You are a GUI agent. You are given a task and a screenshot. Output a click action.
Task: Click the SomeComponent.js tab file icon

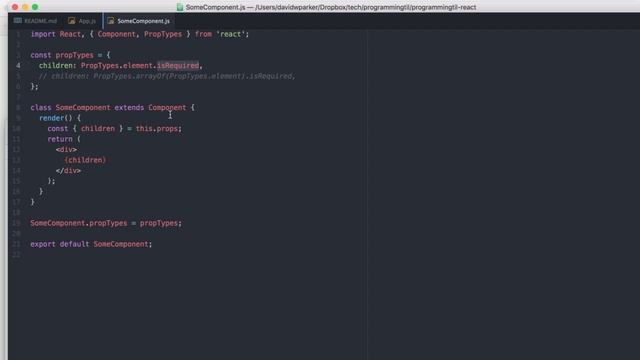click(111, 20)
